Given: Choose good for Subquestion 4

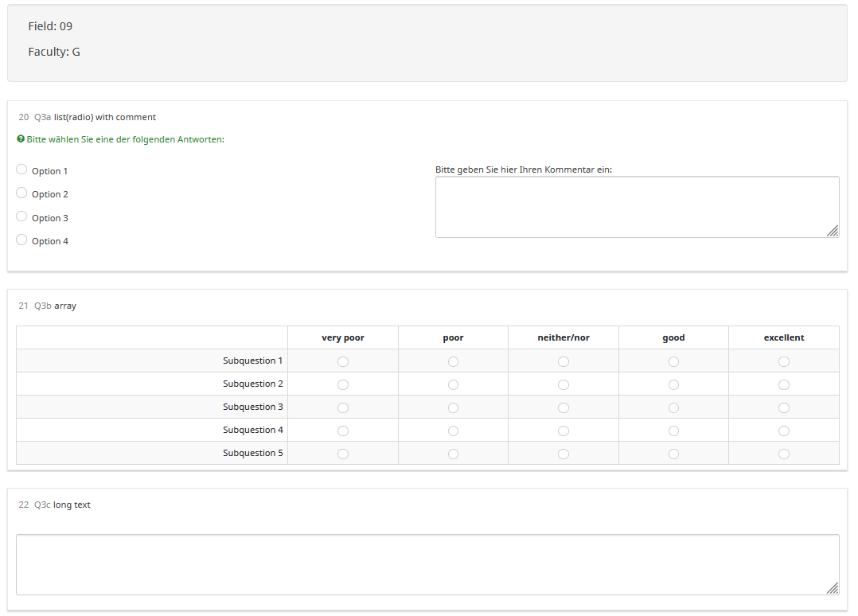Looking at the screenshot, I should click(673, 431).
